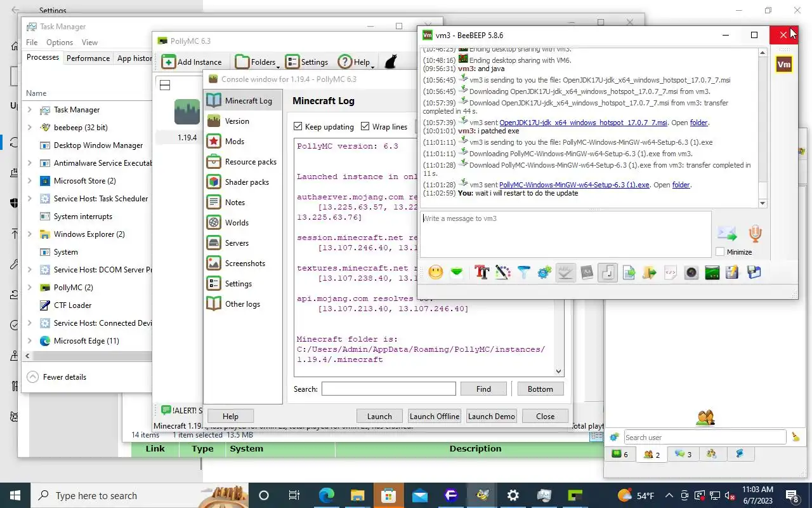Viewport: 812px width, 508px height.
Task: Toggle the Wrap lines checkbox
Action: [365, 126]
